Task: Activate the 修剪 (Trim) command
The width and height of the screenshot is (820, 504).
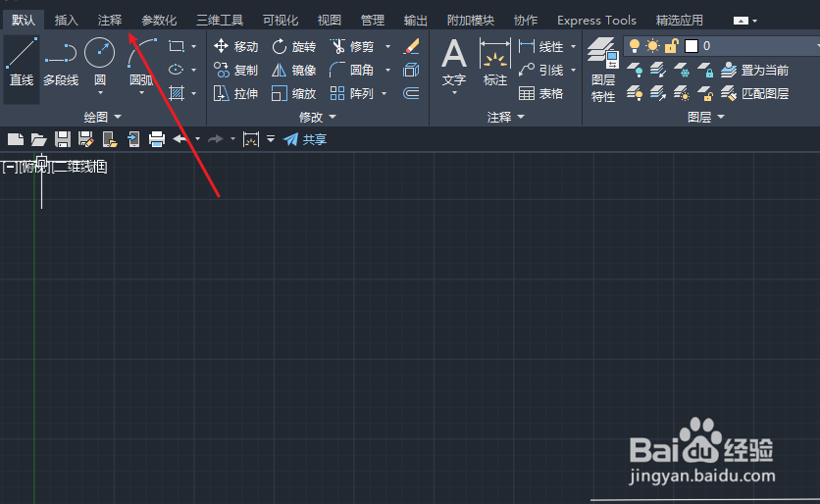Action: (352, 46)
